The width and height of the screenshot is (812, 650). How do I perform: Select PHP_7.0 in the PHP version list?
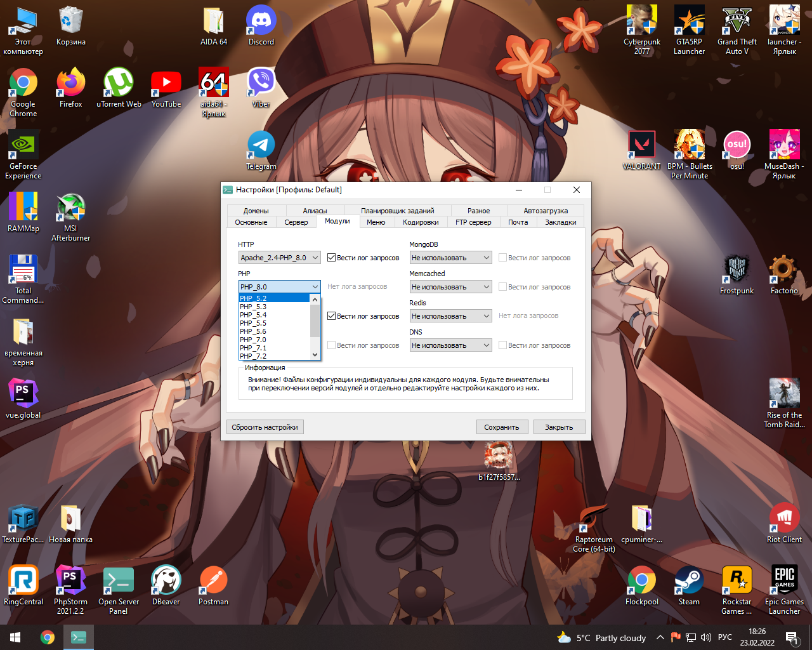point(254,340)
